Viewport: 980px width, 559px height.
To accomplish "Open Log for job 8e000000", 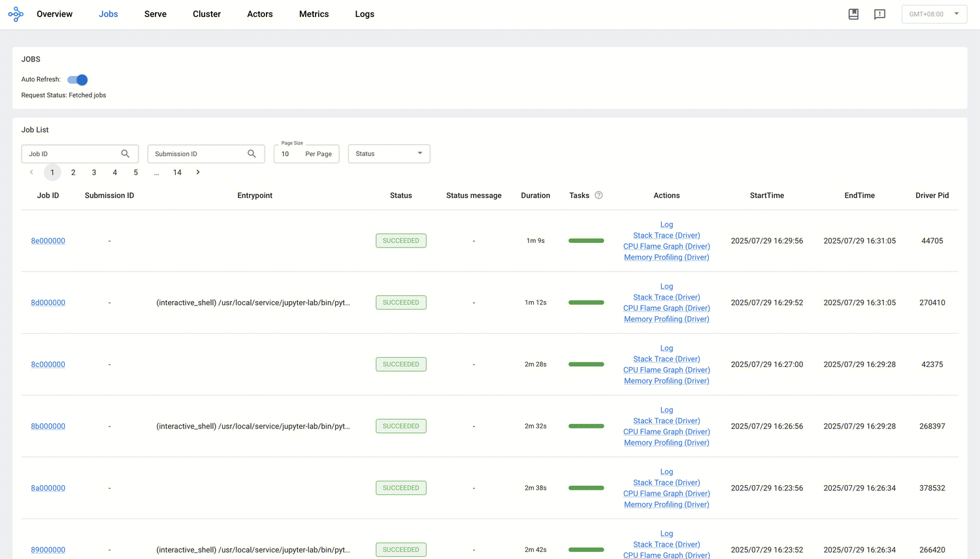I will pos(666,225).
